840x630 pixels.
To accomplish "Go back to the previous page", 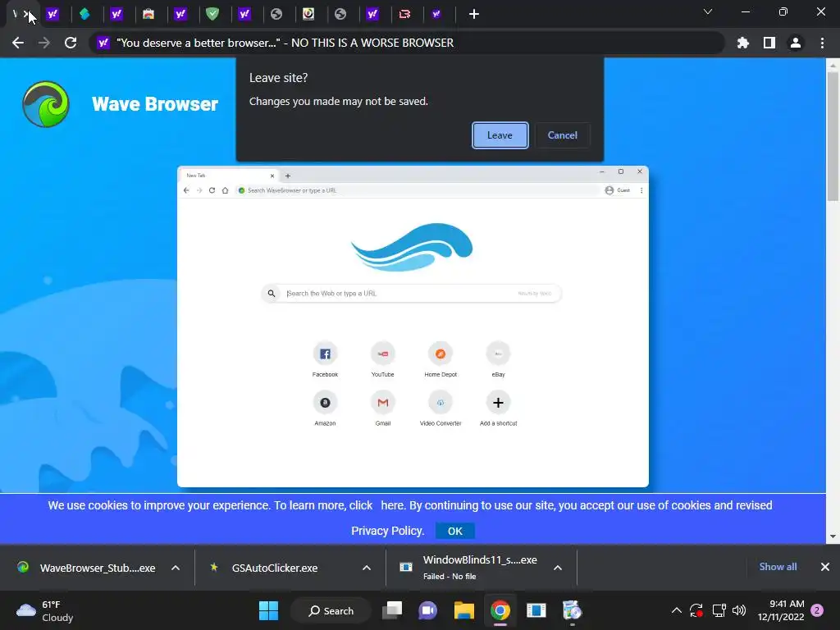I will click(18, 43).
